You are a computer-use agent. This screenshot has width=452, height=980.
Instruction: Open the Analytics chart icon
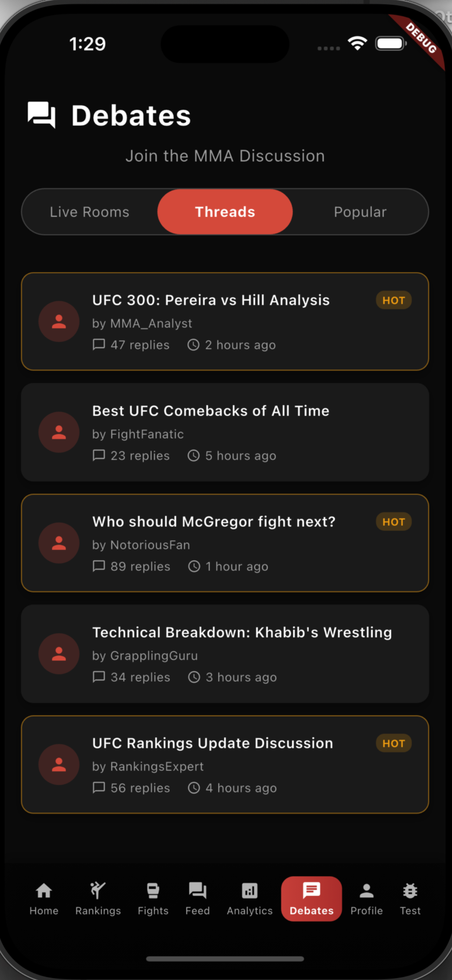(250, 891)
